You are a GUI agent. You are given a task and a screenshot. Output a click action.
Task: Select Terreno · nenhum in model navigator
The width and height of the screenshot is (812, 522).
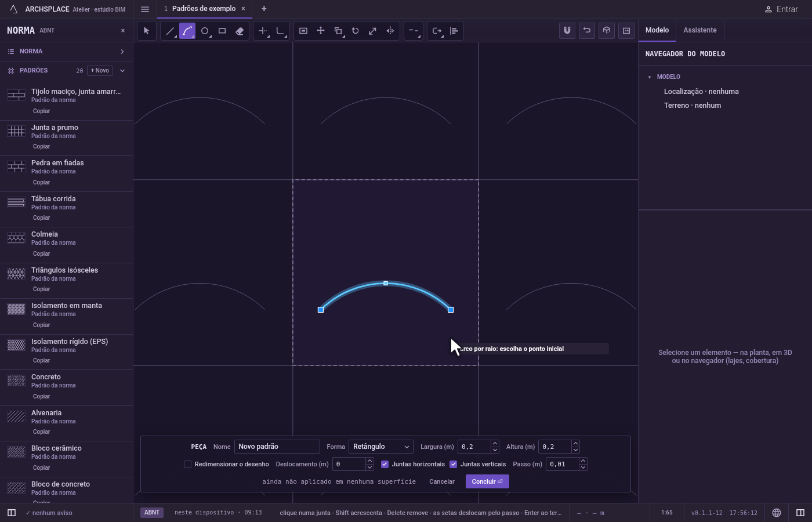(693, 106)
